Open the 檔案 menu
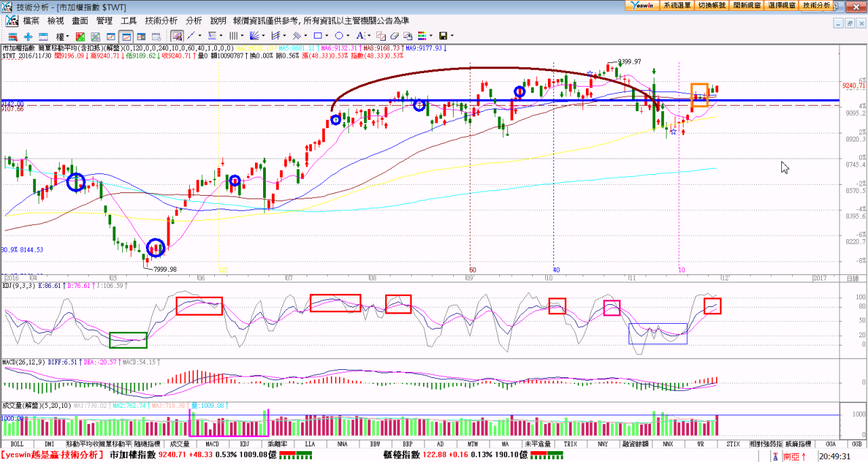This screenshot has height=462, width=868. tap(31, 21)
